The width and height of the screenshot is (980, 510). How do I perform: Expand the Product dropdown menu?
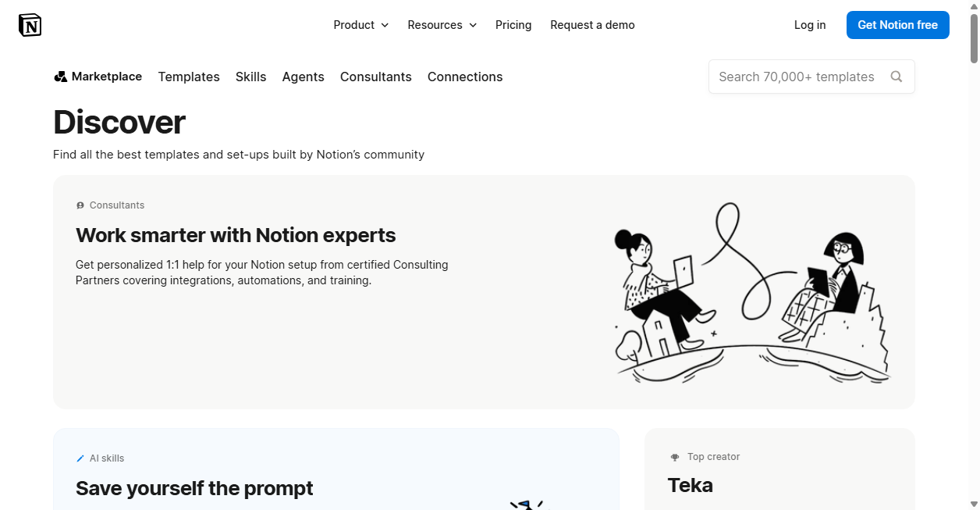pyautogui.click(x=360, y=25)
